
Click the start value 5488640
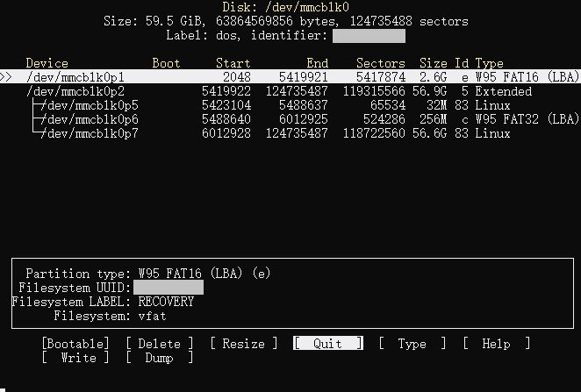[226, 119]
